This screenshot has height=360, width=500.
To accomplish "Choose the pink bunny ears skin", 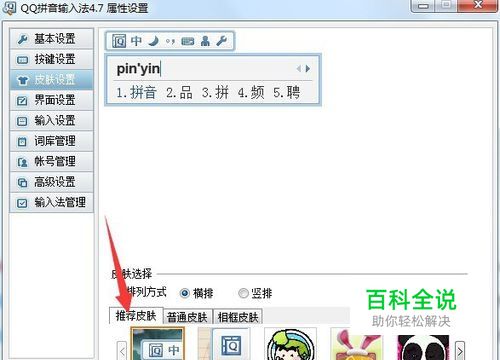I will coord(357,343).
